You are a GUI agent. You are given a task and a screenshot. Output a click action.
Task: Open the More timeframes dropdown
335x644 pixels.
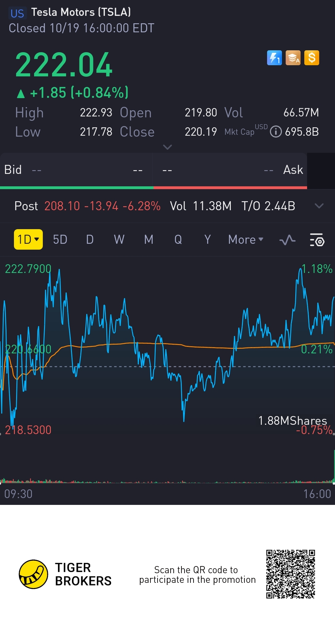pyautogui.click(x=246, y=239)
